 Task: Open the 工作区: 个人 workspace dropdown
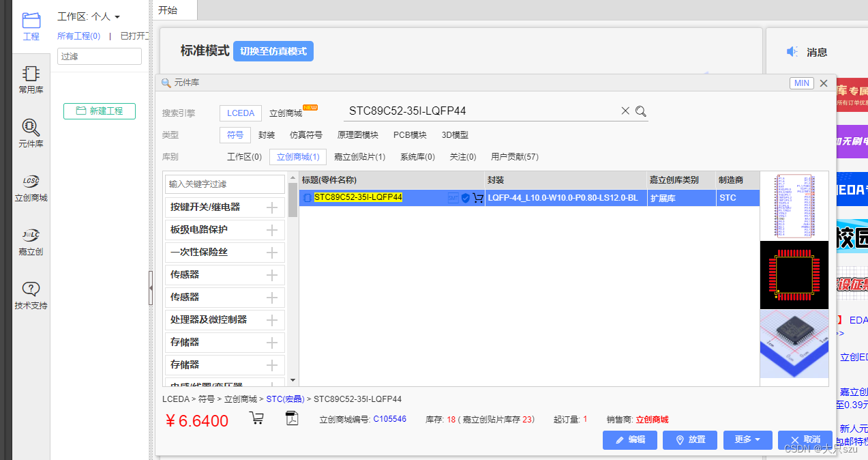coord(89,16)
